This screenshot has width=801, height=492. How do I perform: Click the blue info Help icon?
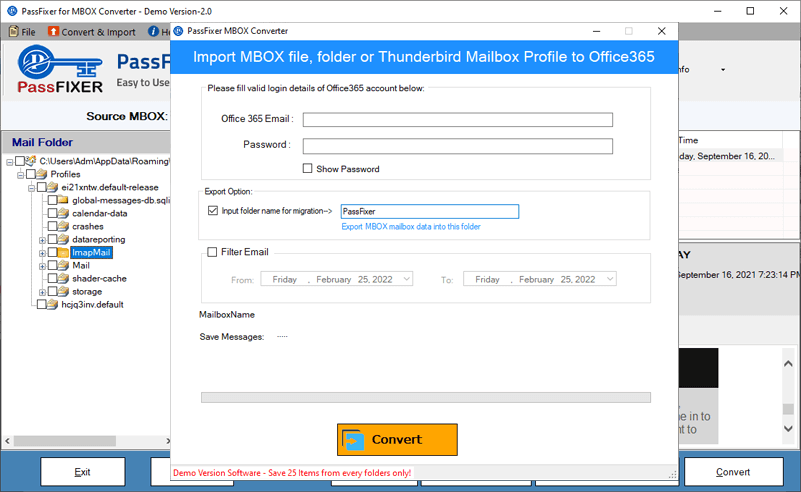(153, 32)
